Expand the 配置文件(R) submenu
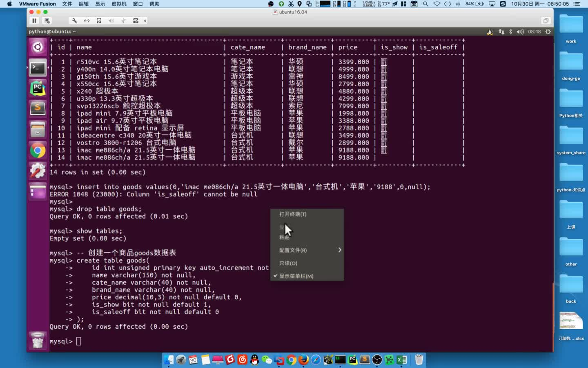The width and height of the screenshot is (588, 368). click(292, 250)
